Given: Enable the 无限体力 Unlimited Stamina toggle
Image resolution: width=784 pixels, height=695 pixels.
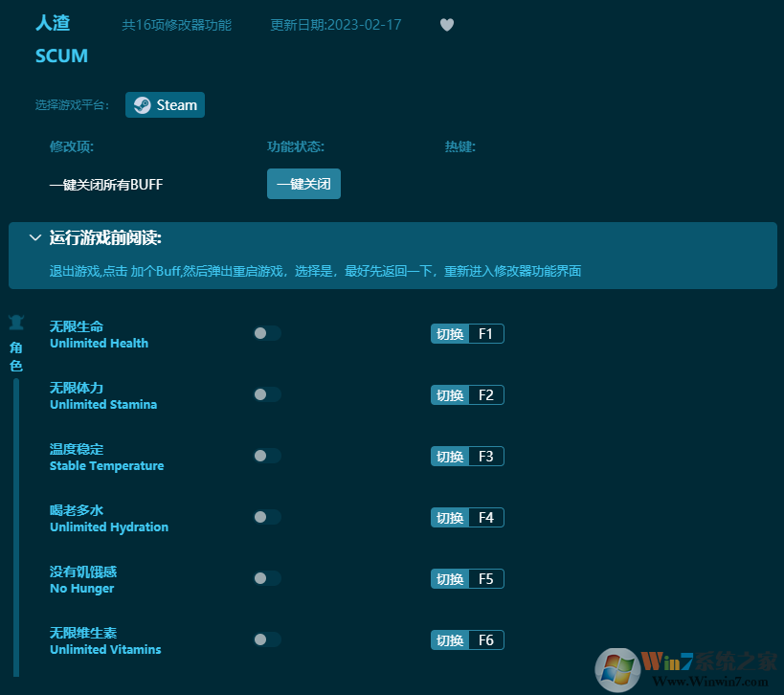Looking at the screenshot, I should (x=267, y=394).
